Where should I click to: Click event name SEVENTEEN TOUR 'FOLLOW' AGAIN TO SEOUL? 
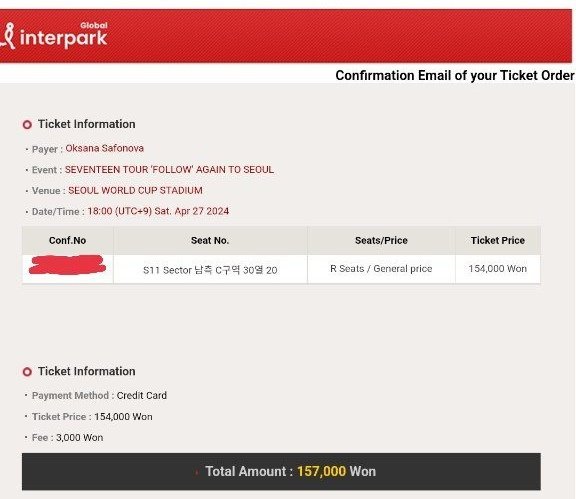tap(169, 169)
